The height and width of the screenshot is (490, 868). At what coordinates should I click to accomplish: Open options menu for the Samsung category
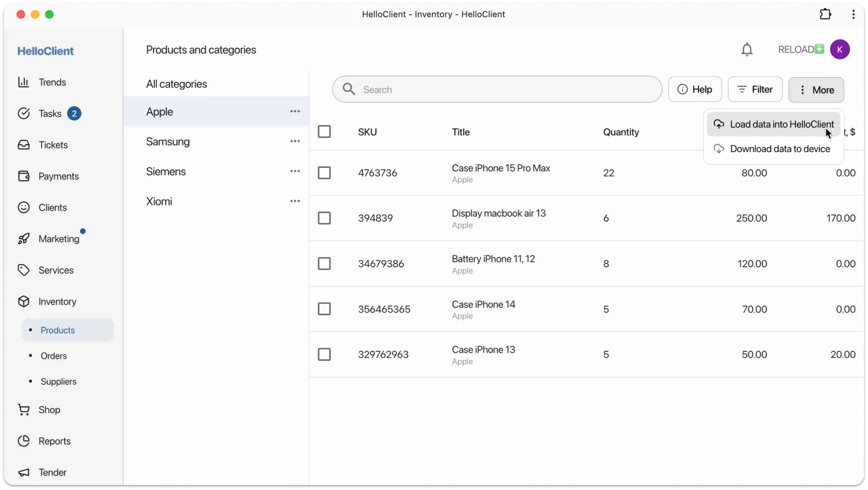[x=294, y=141]
